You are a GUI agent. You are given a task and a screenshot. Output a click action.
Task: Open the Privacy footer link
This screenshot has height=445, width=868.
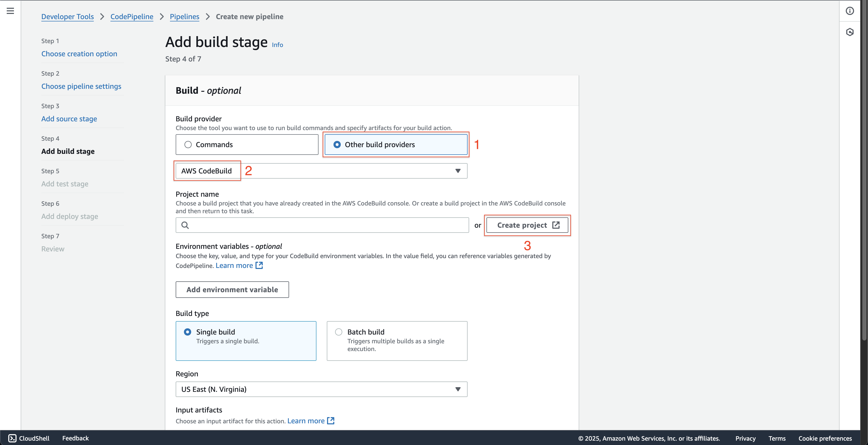pyautogui.click(x=745, y=438)
